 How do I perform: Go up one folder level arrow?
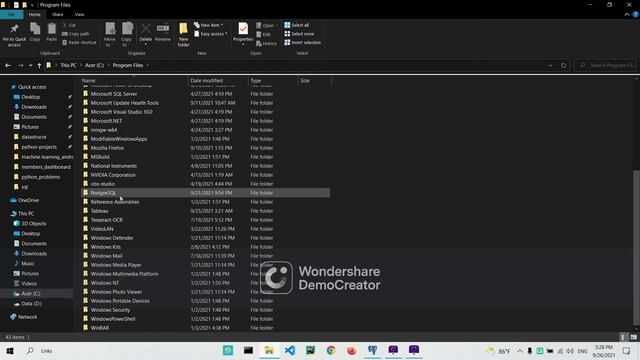39,65
